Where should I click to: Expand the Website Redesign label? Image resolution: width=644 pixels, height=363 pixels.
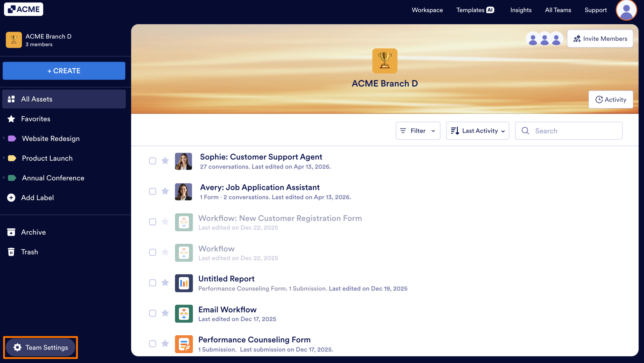pos(4,138)
